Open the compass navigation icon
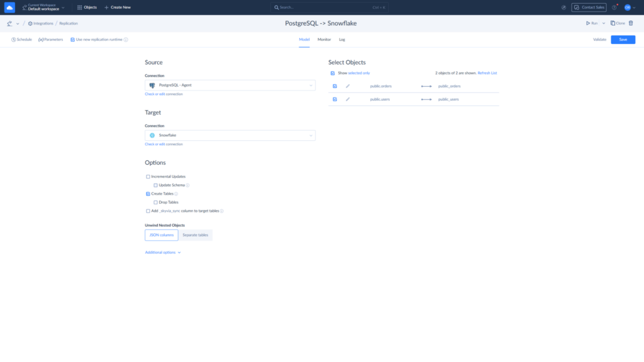This screenshot has height=362, width=644. [563, 8]
